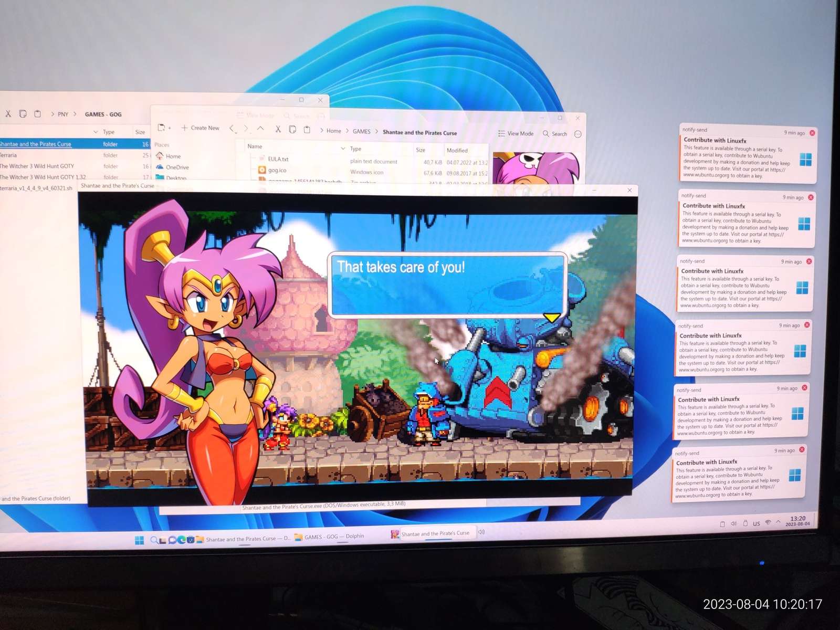Navigate to Home in the breadcrumb

pos(334,131)
